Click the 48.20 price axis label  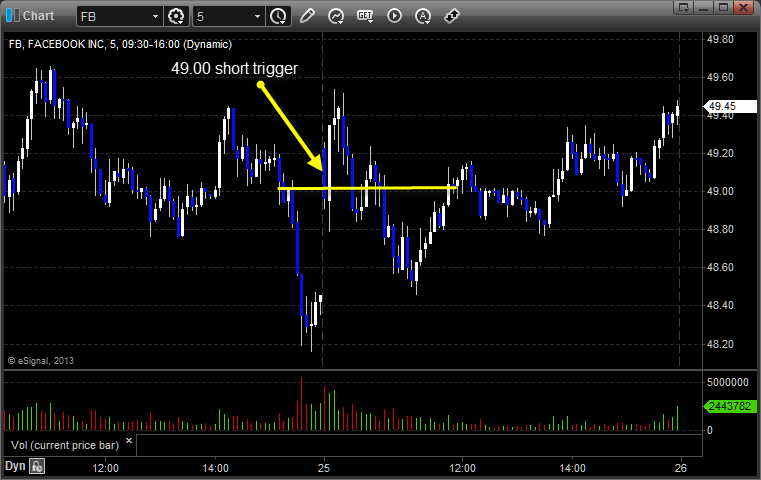[x=720, y=344]
